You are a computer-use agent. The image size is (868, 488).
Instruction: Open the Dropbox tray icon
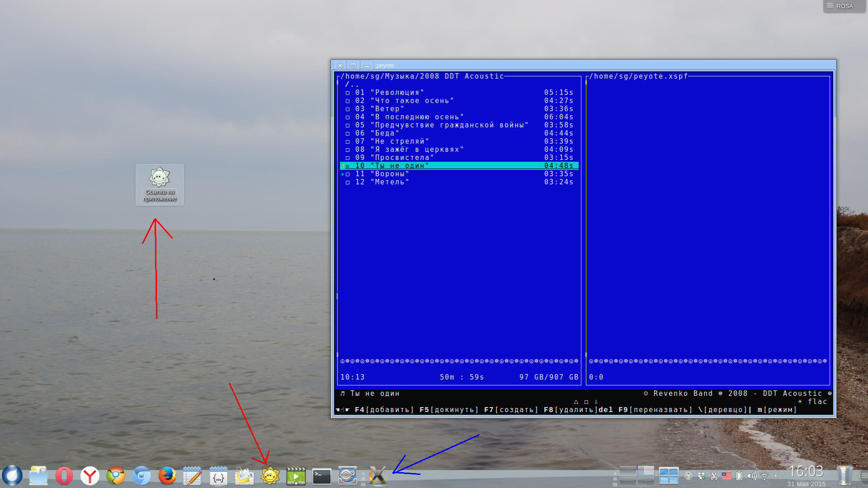tap(701, 476)
